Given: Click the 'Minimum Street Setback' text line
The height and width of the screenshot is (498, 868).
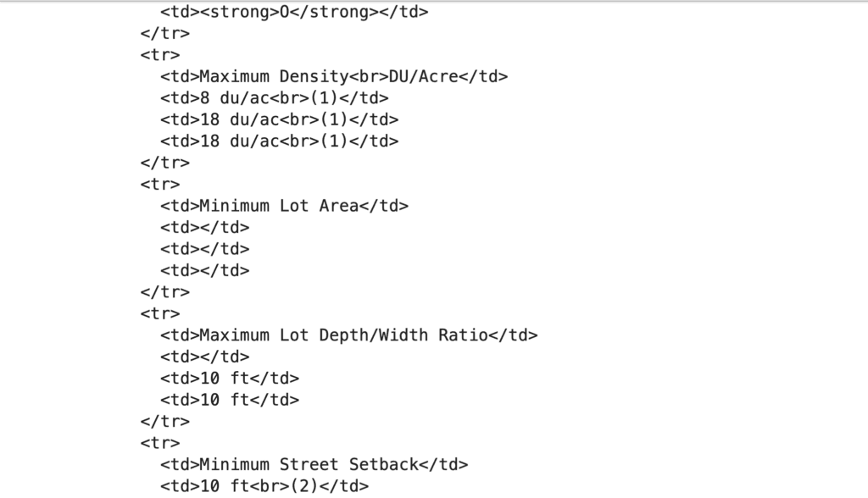Looking at the screenshot, I should 314,465.
